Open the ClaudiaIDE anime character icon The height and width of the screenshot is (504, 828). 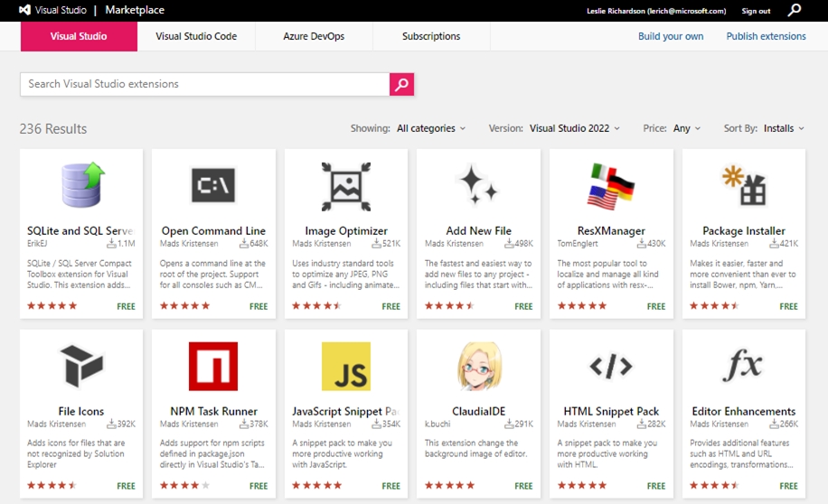[x=478, y=366]
